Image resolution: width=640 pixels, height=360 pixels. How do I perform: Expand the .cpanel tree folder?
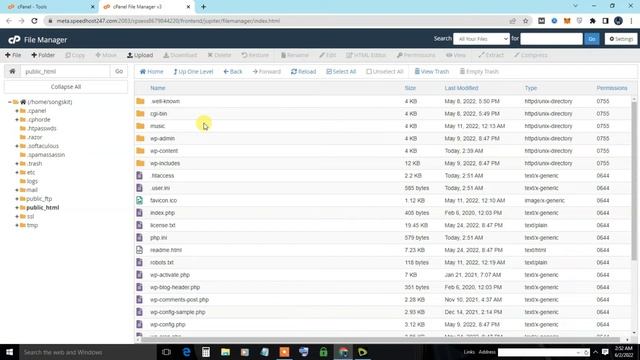(x=17, y=111)
